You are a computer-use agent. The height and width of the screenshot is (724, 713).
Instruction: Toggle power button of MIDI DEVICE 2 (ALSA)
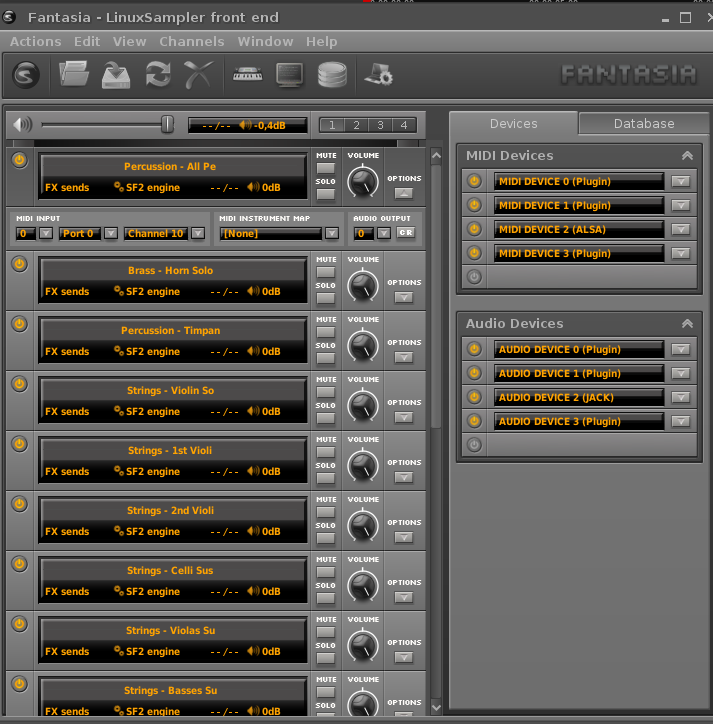[474, 229]
